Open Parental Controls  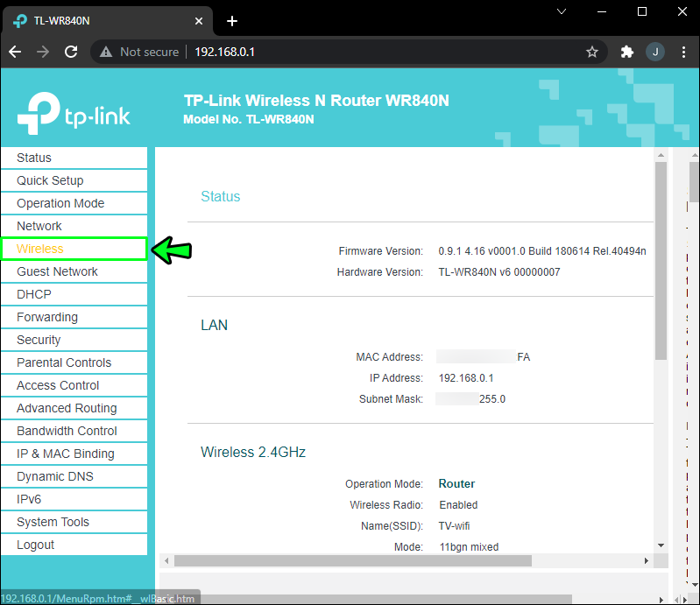coord(74,362)
